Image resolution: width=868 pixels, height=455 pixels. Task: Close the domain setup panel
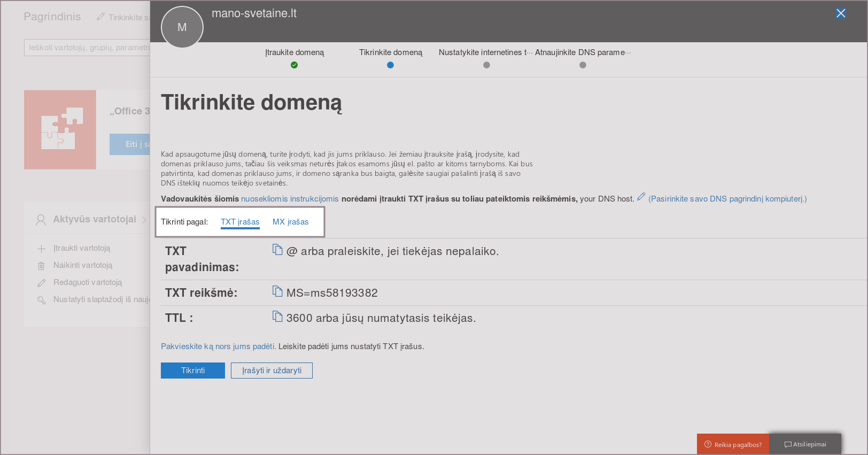tap(841, 13)
